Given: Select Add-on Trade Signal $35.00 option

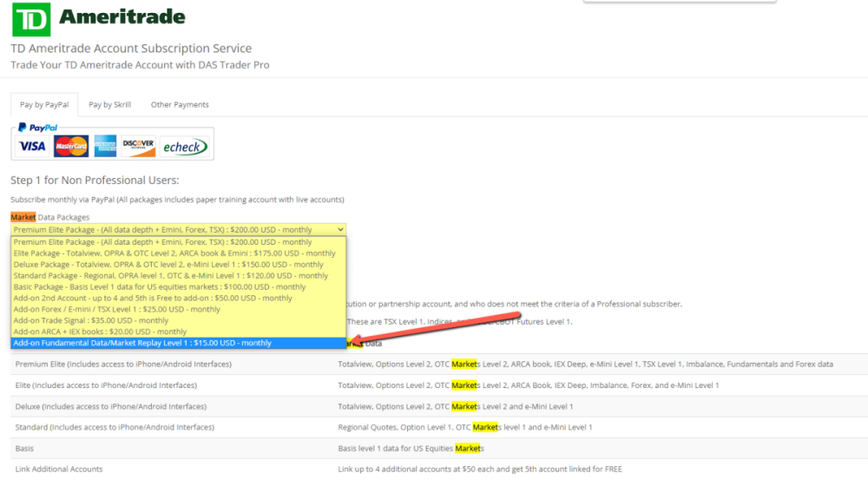Looking at the screenshot, I should pos(91,320).
